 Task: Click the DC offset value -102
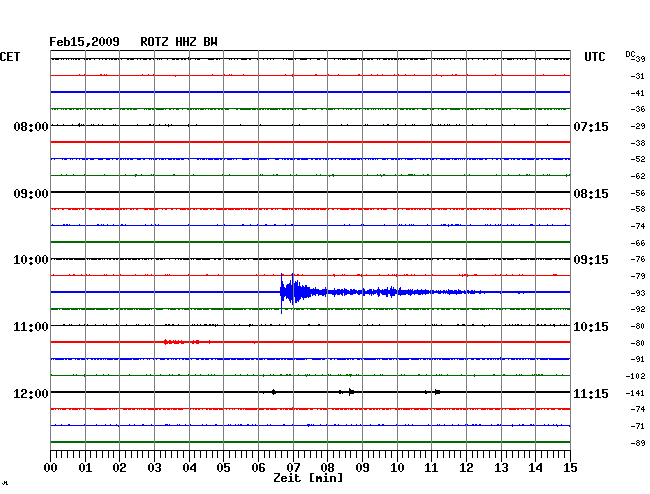[635, 376]
